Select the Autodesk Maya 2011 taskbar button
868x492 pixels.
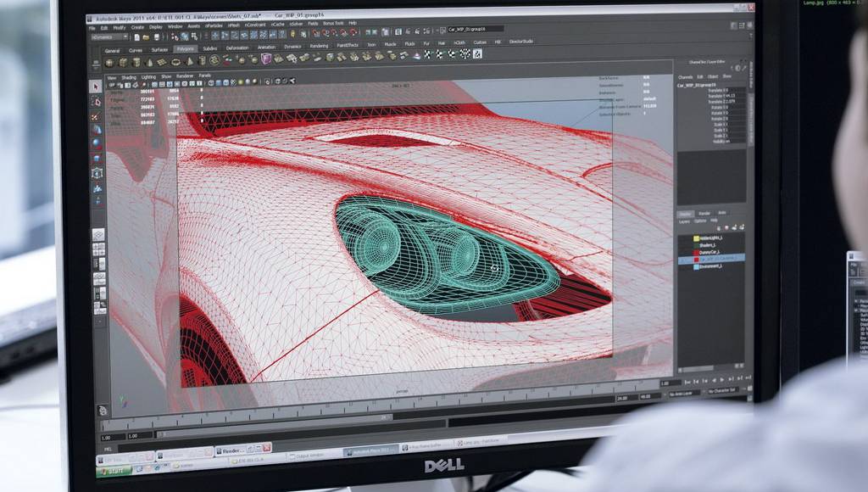click(x=370, y=451)
